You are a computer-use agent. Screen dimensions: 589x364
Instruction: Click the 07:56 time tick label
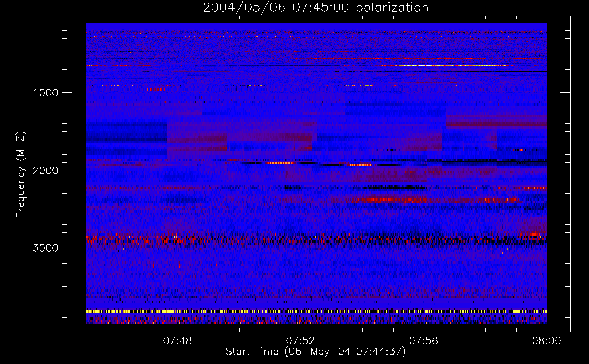[424, 341]
